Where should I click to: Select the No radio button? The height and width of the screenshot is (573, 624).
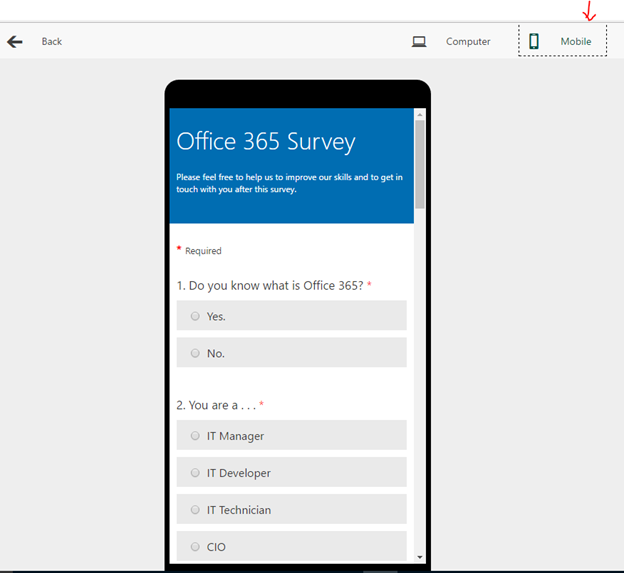(195, 353)
